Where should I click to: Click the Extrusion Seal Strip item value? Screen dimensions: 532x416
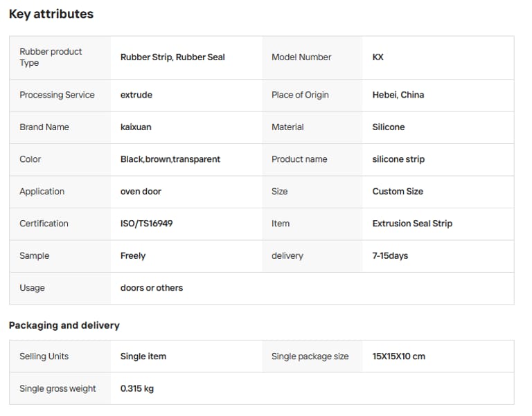(412, 224)
